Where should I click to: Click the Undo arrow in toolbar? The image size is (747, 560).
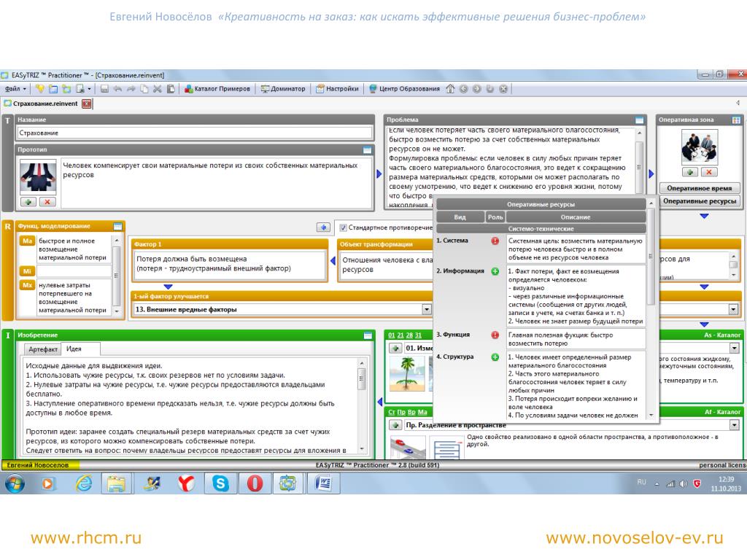pyautogui.click(x=117, y=88)
